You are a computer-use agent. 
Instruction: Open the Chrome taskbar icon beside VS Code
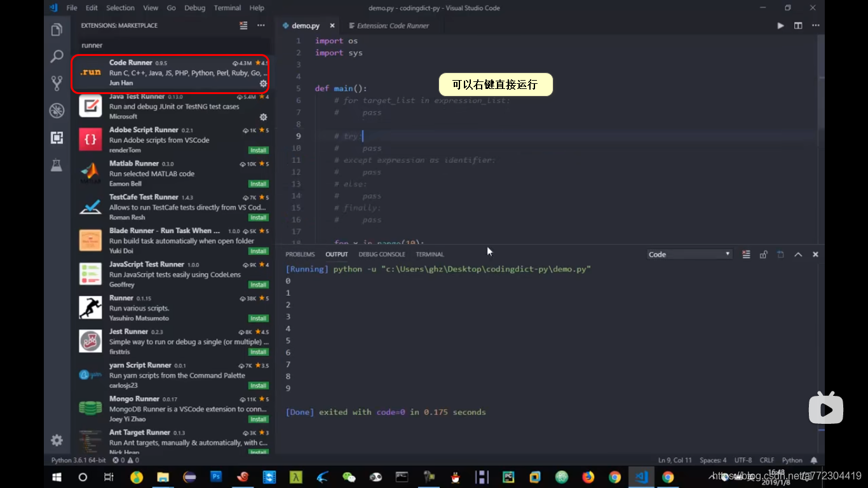tap(668, 477)
